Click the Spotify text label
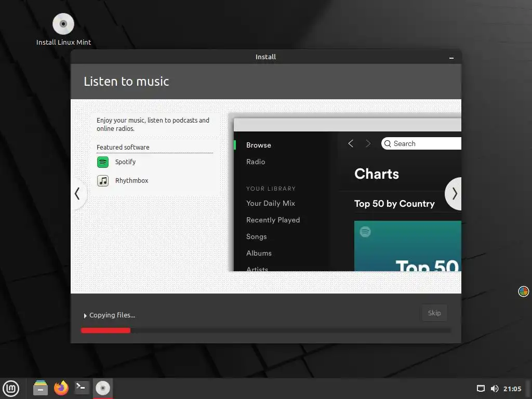532x399 pixels. coord(125,162)
